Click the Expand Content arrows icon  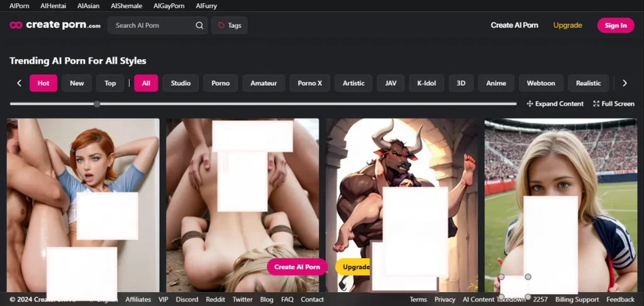click(x=530, y=104)
